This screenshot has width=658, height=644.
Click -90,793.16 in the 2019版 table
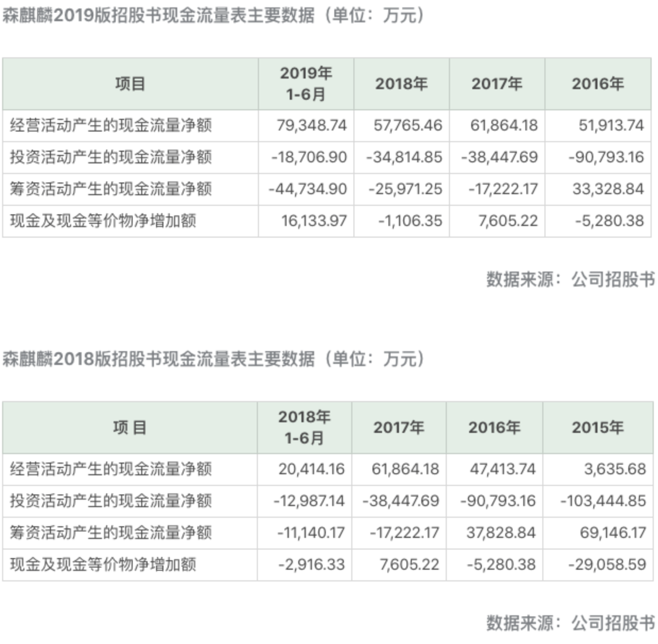pyautogui.click(x=606, y=157)
